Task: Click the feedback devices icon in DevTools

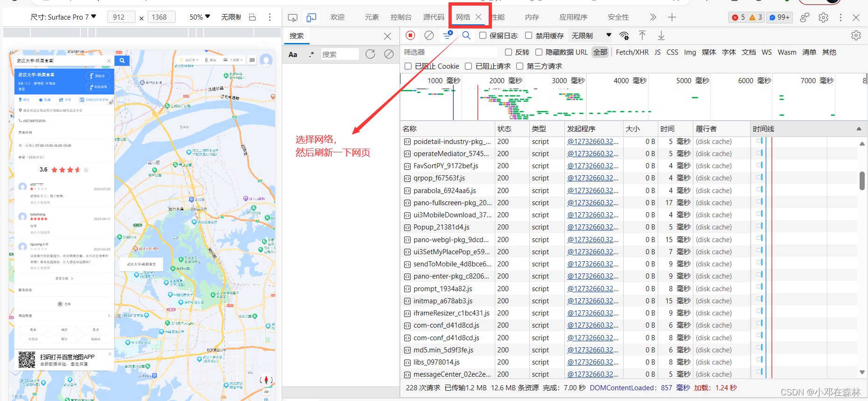Action: (804, 17)
